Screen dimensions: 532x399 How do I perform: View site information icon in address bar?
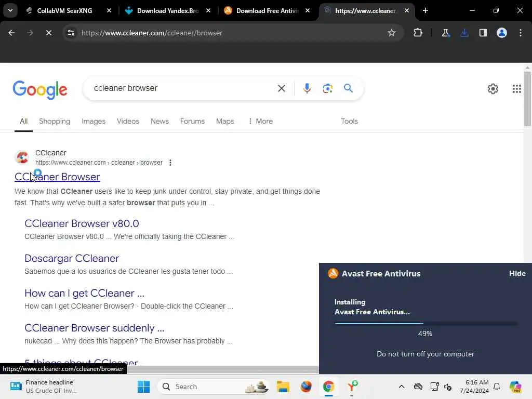coord(71,33)
